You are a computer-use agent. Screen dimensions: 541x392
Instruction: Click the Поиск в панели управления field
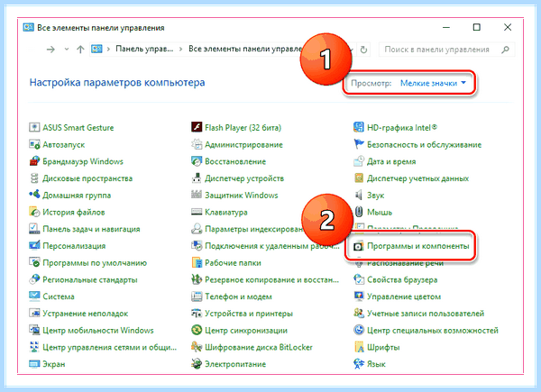[x=446, y=50]
